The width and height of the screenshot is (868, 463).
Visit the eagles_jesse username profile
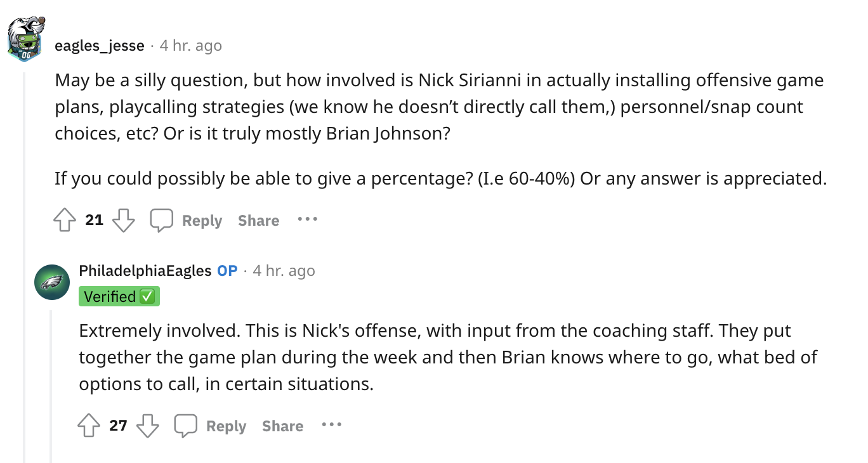[x=100, y=46]
